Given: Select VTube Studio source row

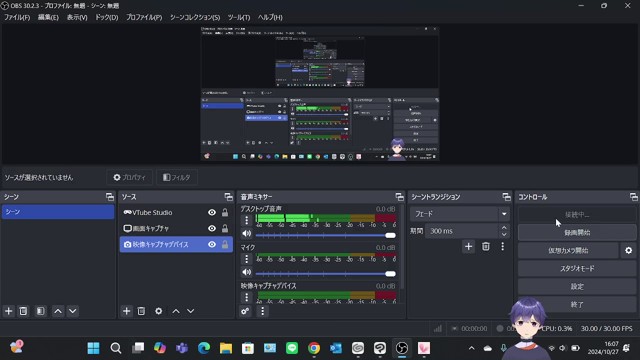Looking at the screenshot, I should (x=176, y=212).
